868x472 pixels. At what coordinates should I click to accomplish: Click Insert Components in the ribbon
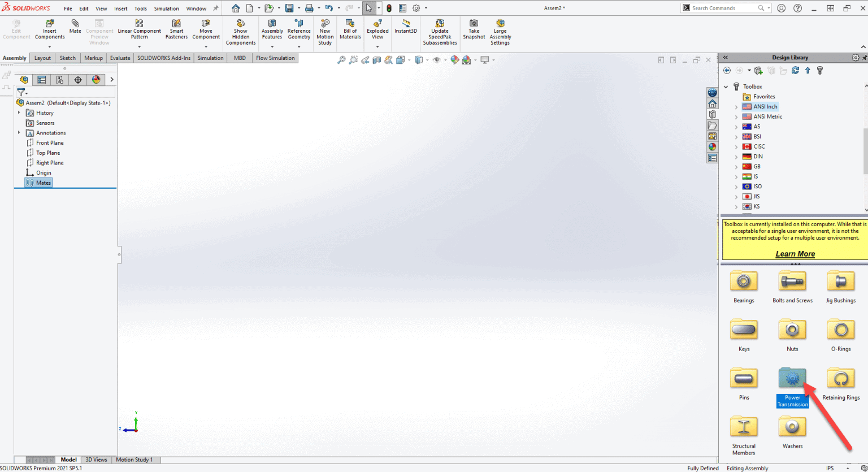point(50,29)
